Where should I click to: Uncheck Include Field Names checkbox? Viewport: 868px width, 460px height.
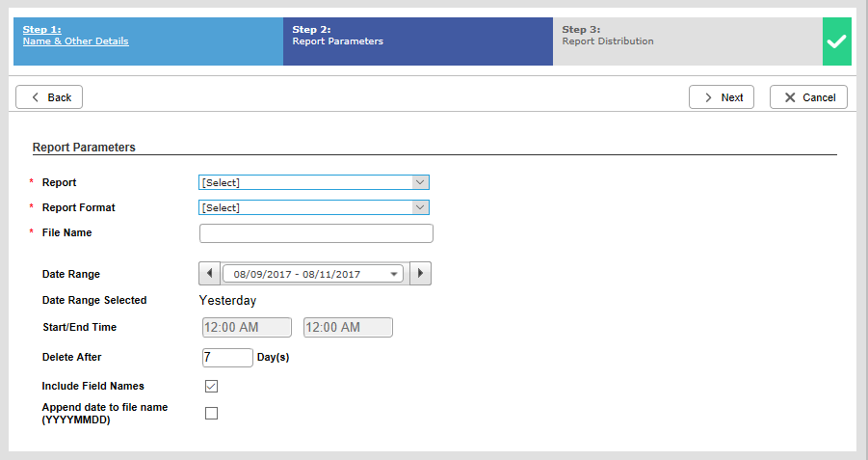tap(212, 387)
